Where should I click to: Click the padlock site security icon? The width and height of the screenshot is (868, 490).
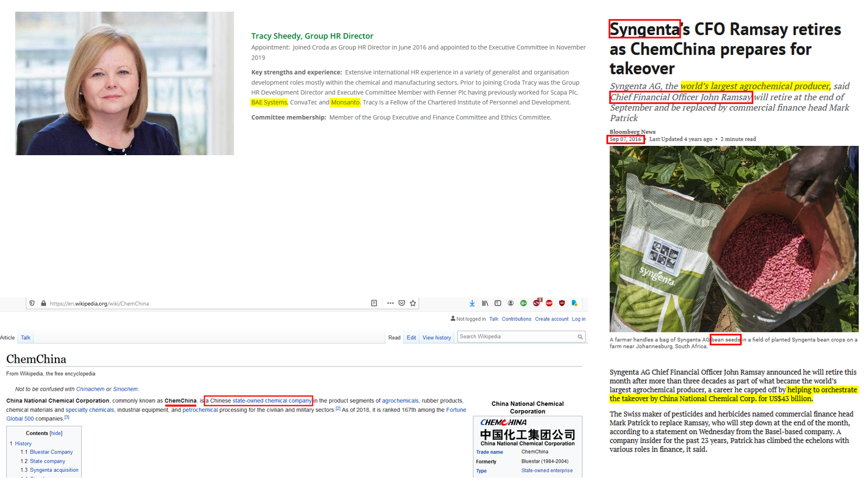[x=43, y=303]
